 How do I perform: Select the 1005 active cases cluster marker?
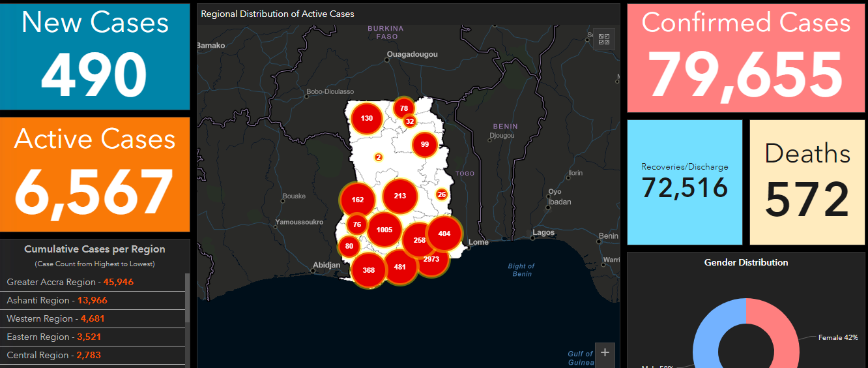point(384,230)
